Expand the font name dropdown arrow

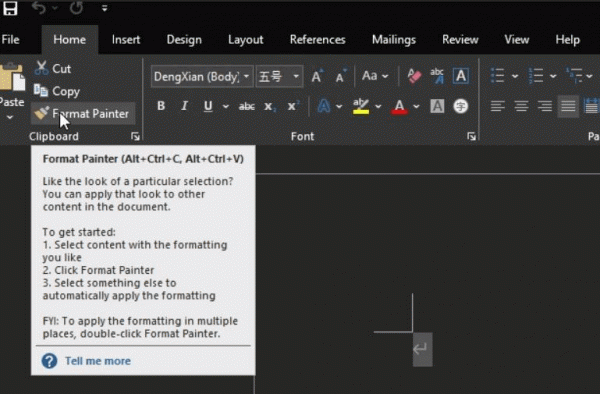pyautogui.click(x=247, y=77)
